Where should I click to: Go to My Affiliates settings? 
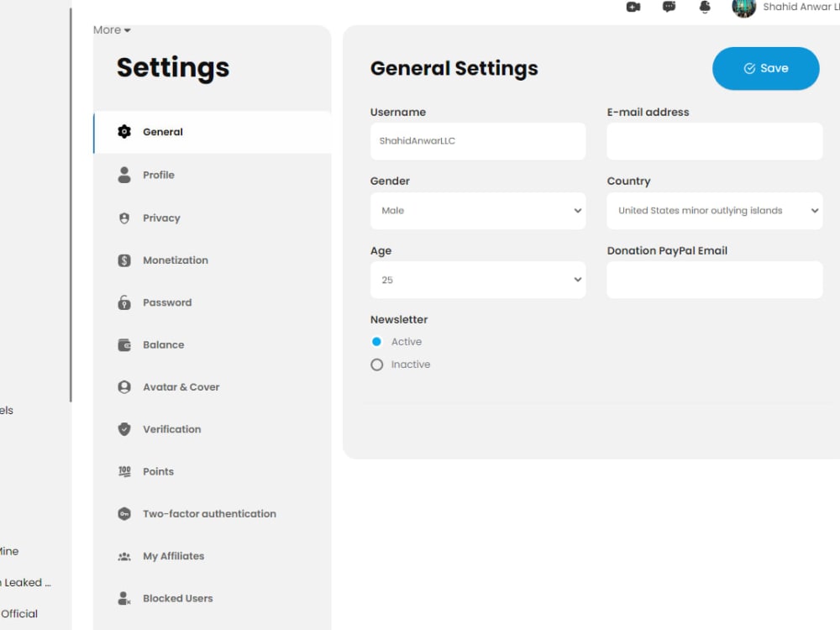point(213,557)
